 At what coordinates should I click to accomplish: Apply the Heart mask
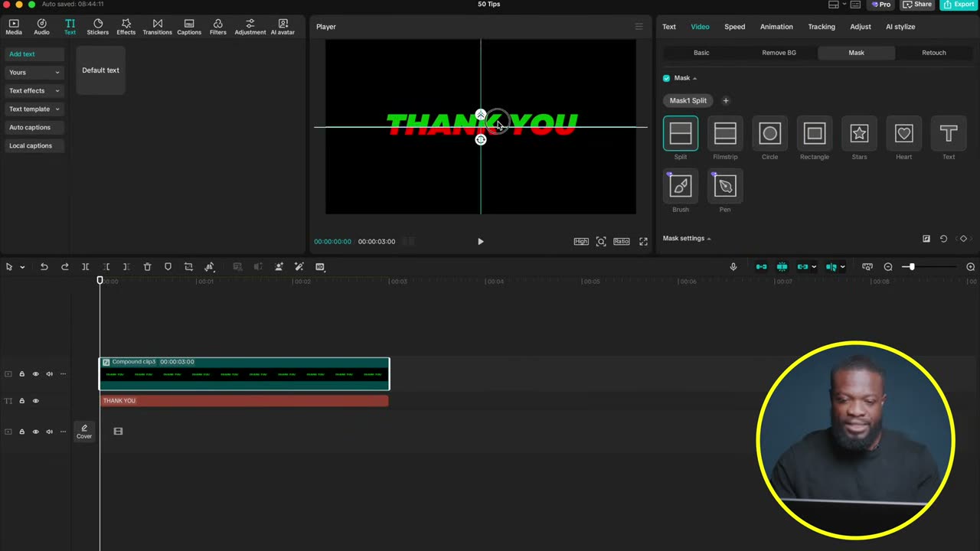point(903,134)
